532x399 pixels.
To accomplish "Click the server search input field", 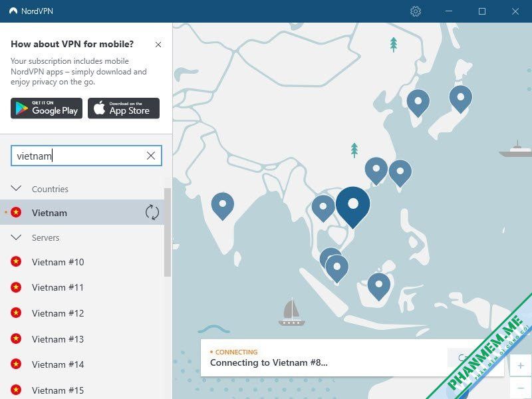I will tap(86, 156).
